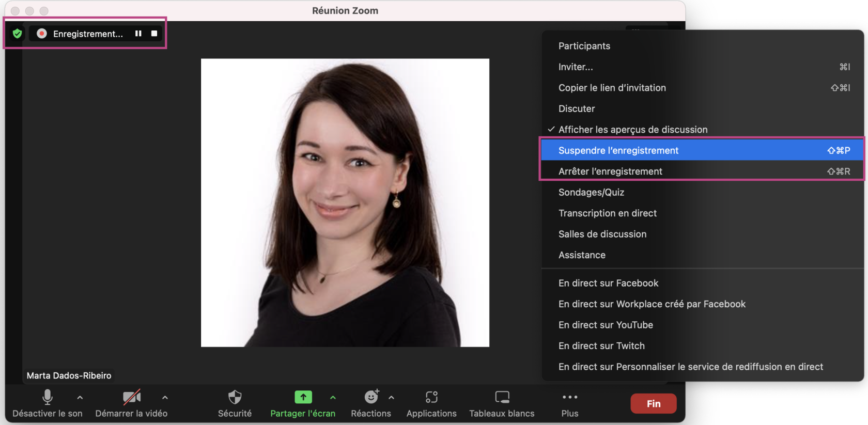Choose Arrêter l'enregistrement from menu
The image size is (868, 425).
click(610, 171)
